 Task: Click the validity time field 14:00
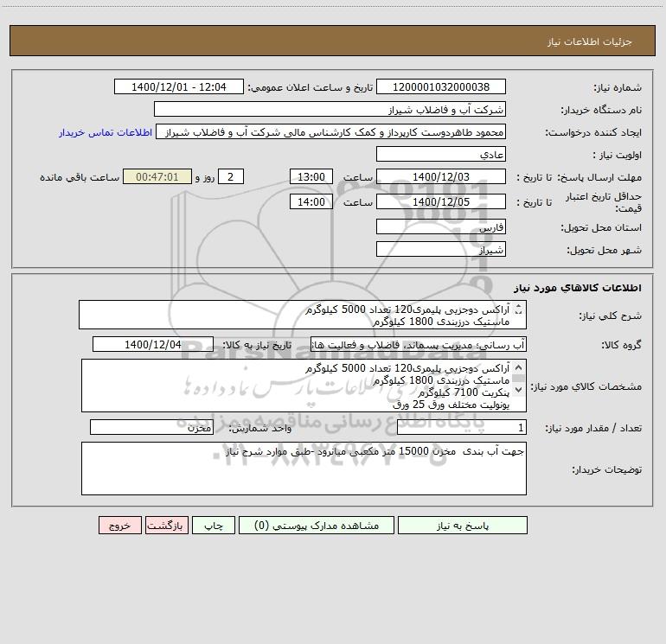pyautogui.click(x=311, y=201)
